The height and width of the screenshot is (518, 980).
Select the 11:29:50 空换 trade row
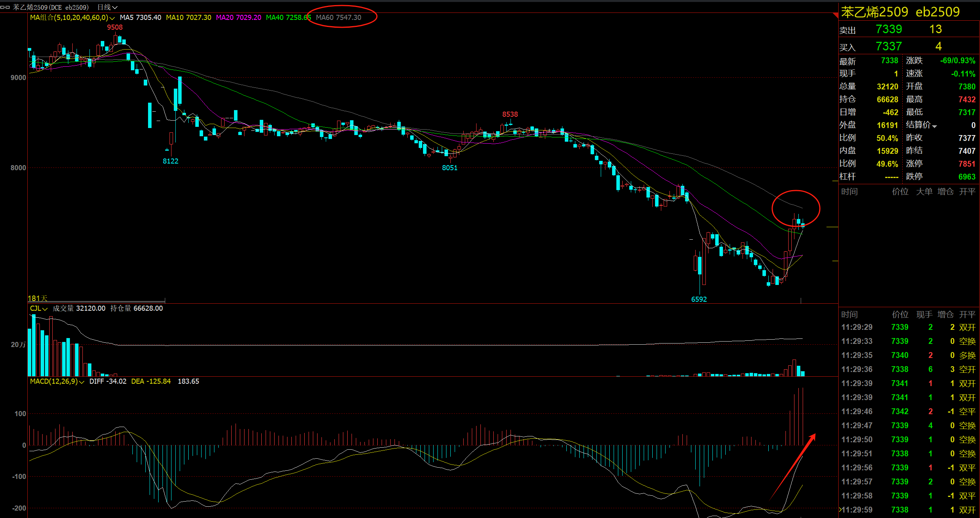coord(909,440)
